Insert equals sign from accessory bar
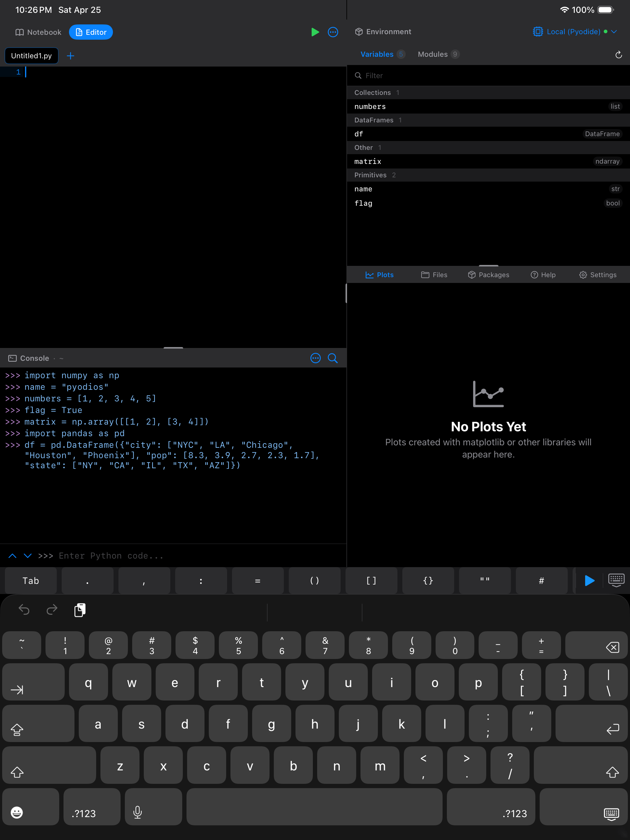This screenshot has height=840, width=630. point(258,581)
